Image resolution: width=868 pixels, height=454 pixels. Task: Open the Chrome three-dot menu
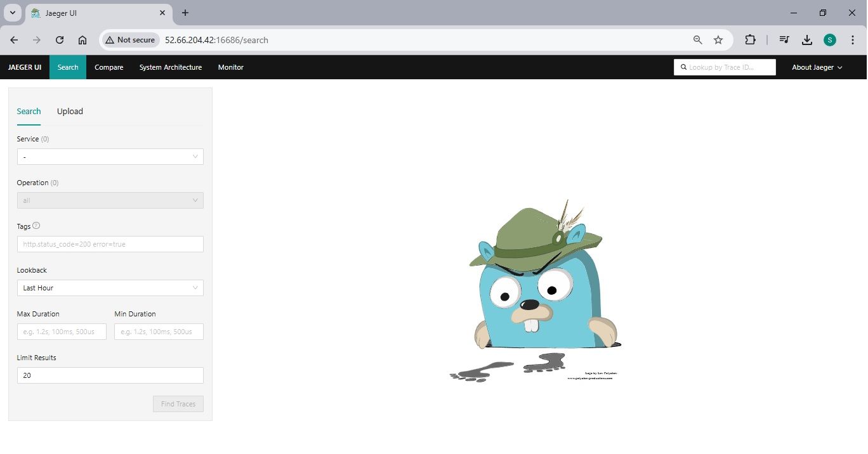click(852, 40)
